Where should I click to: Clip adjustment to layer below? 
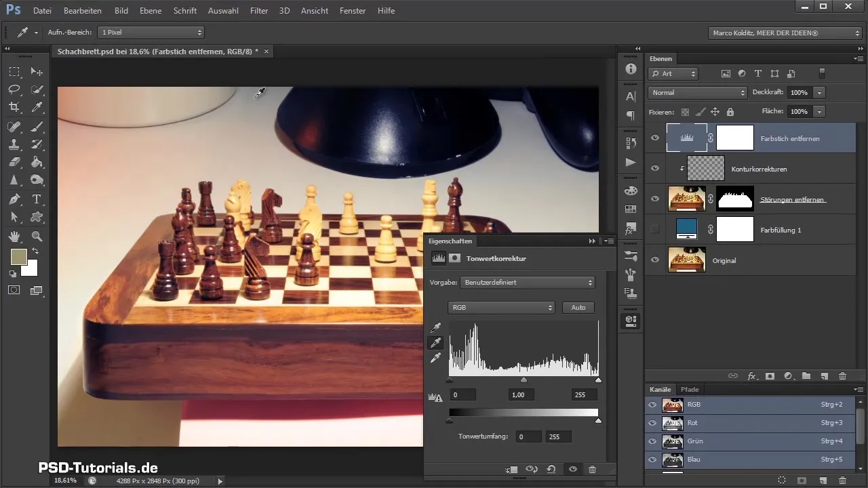tap(511, 469)
